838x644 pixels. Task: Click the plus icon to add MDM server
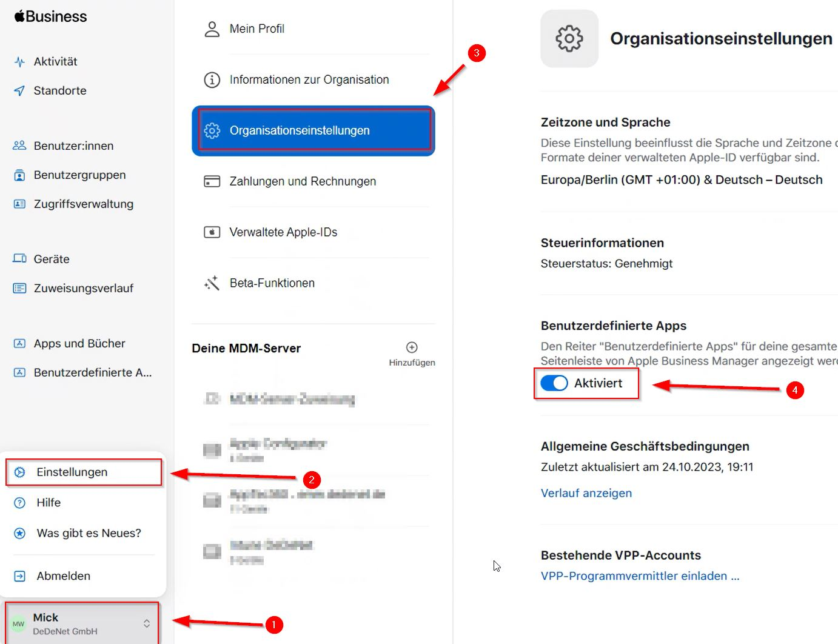click(x=412, y=347)
